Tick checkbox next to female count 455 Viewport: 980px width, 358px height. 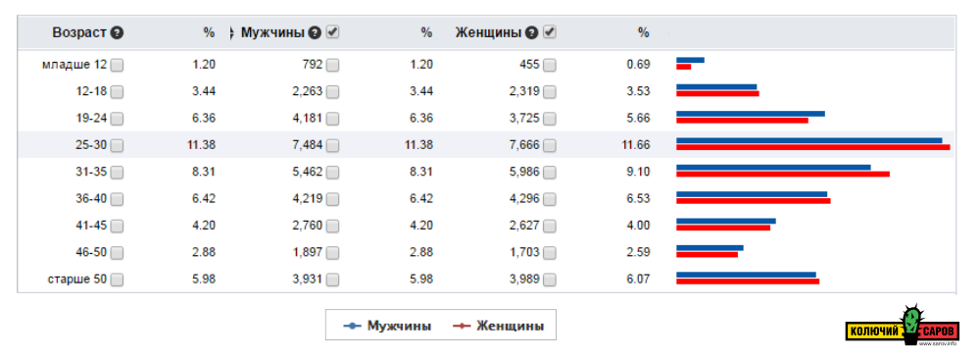(550, 65)
